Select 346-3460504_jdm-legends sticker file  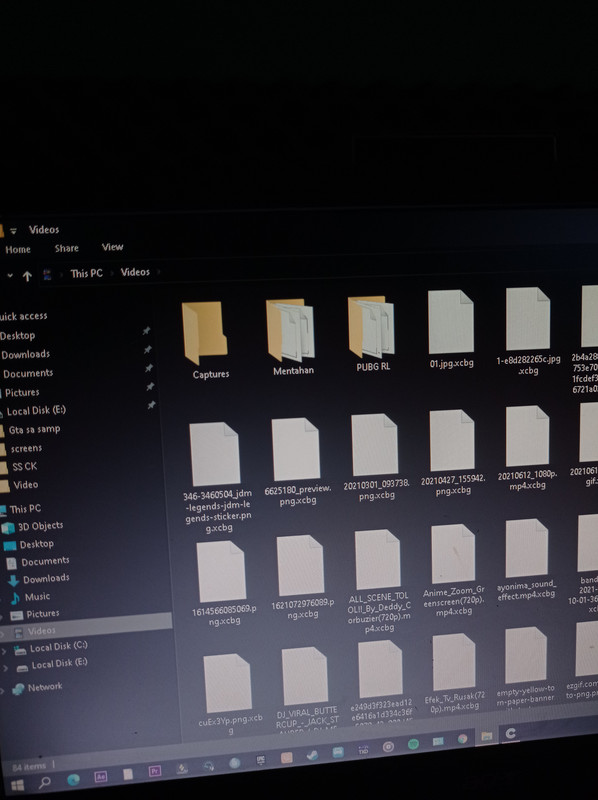(216, 477)
